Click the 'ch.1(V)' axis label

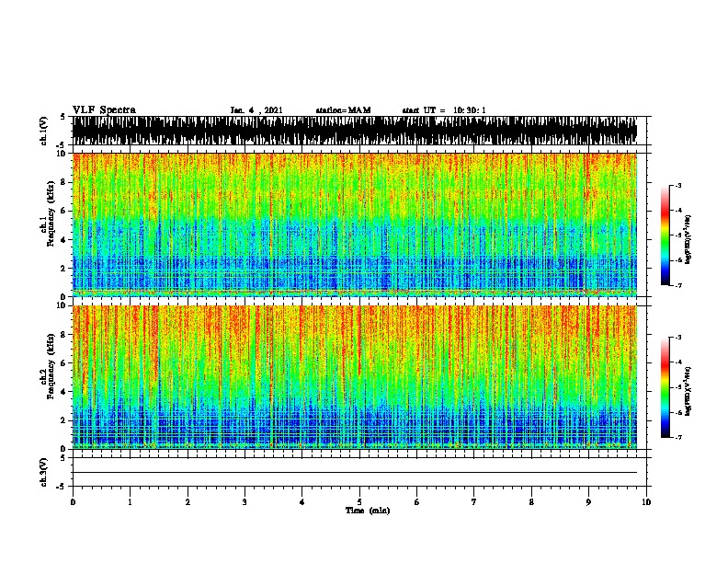[44, 131]
